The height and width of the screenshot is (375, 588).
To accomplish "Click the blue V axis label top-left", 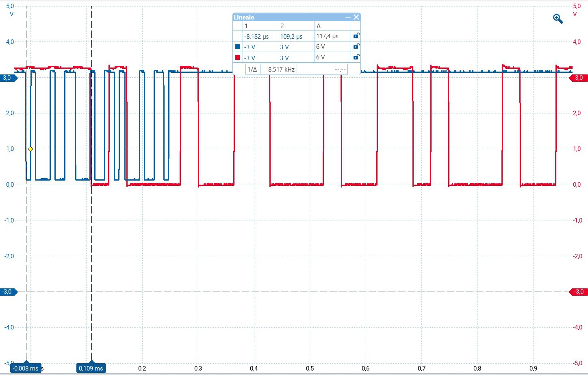I will (x=11, y=14).
